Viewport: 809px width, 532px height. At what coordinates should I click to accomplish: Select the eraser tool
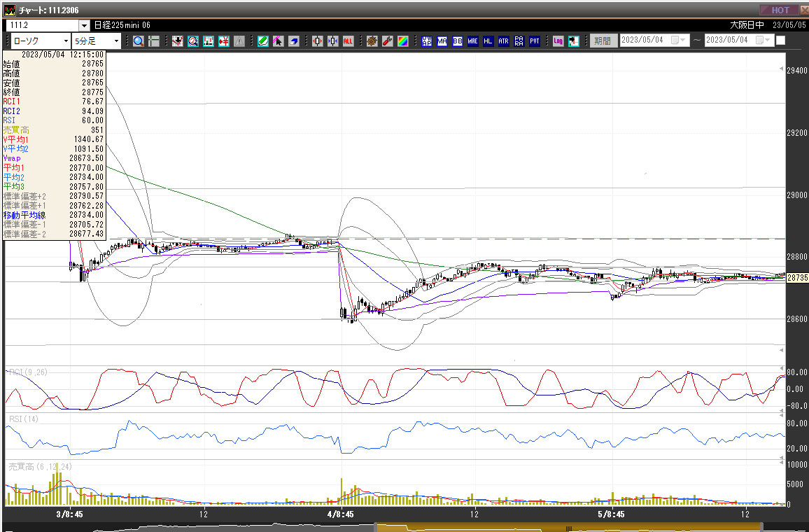(293, 41)
